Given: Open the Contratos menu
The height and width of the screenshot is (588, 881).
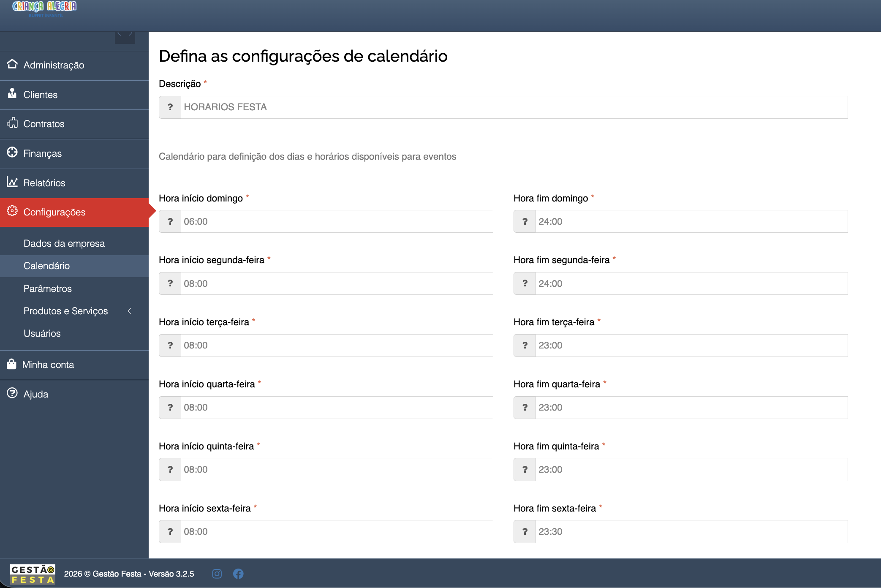Looking at the screenshot, I should tap(74, 125).
